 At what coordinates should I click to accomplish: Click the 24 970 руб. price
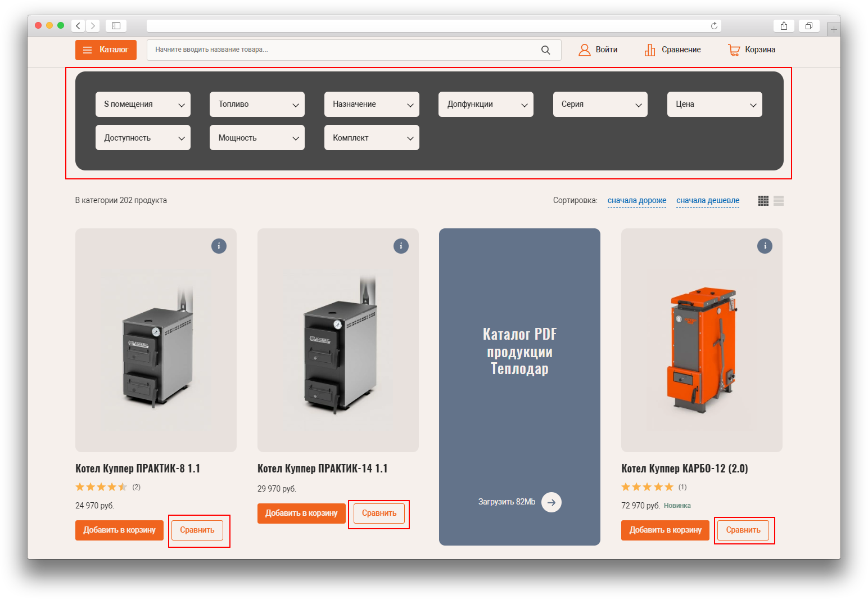(94, 506)
